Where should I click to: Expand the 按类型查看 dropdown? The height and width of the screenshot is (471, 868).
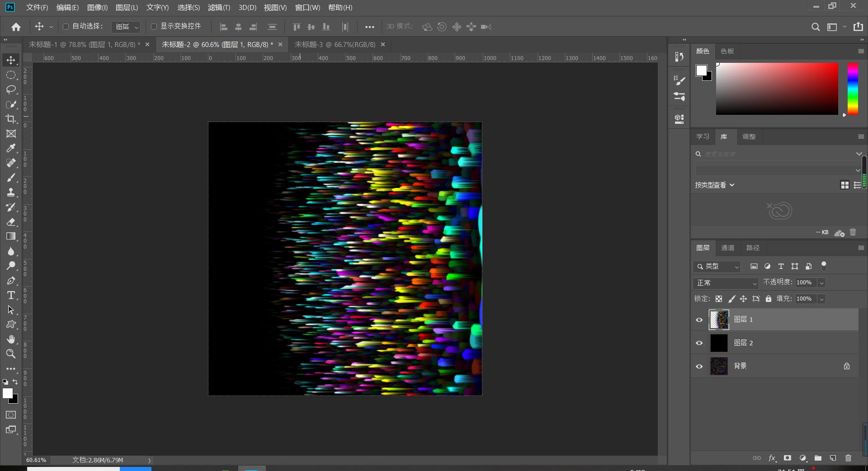click(715, 185)
